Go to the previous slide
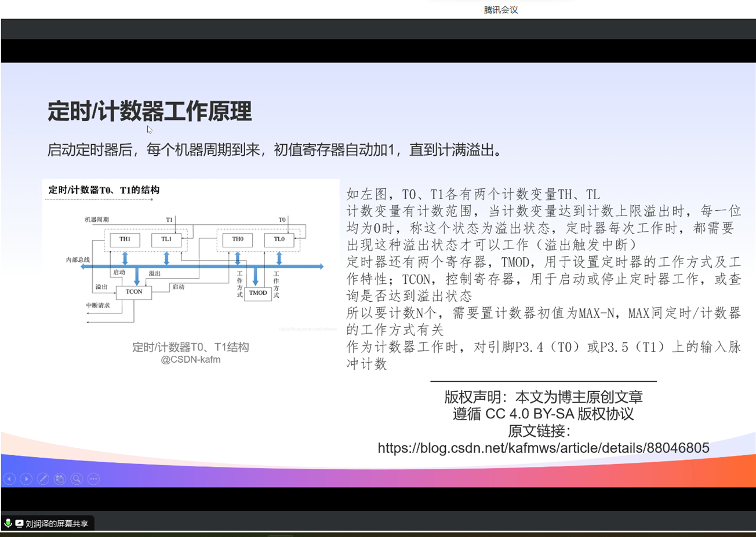 pos(10,478)
